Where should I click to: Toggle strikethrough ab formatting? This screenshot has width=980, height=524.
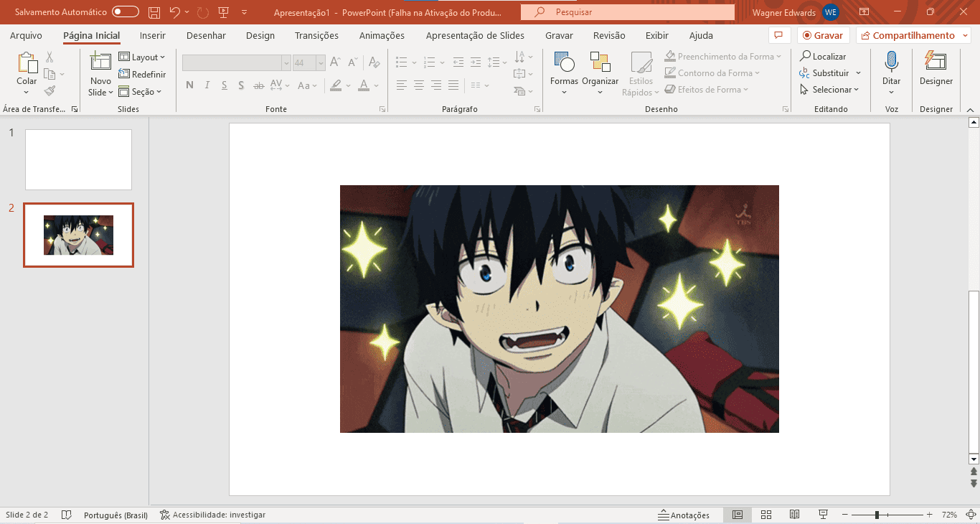point(258,85)
